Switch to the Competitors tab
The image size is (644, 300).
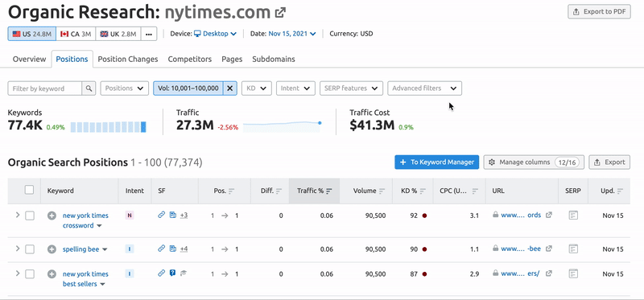click(x=190, y=59)
